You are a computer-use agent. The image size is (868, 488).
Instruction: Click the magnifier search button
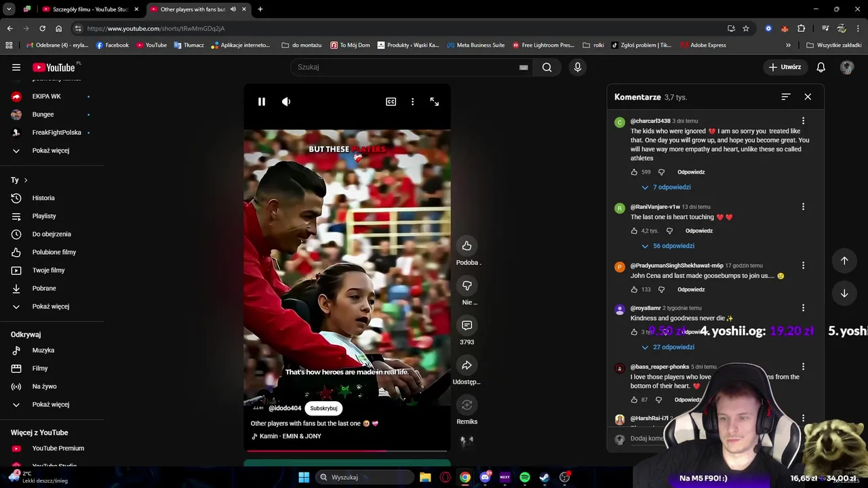pos(547,67)
